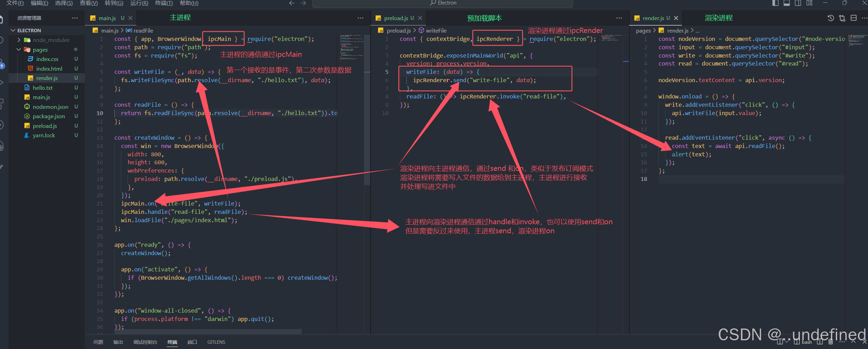The height and width of the screenshot is (349, 868).
Task: Click readFile symbol in main.js breadcrumb
Action: point(140,30)
